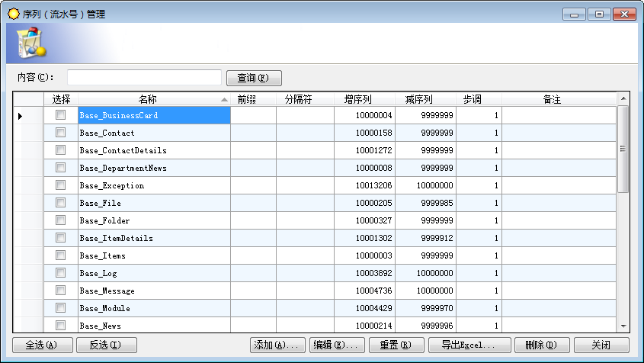Select the Base_News name cell

click(154, 325)
